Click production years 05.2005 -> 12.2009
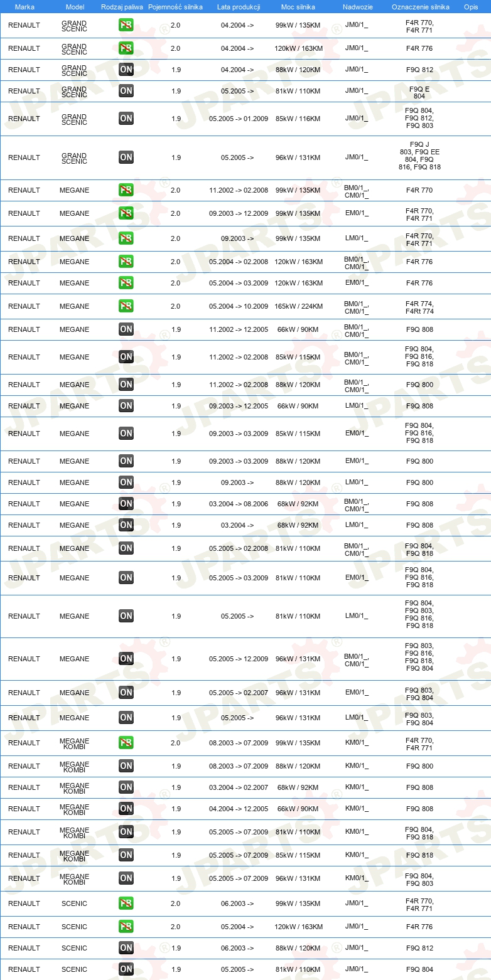 (x=239, y=659)
